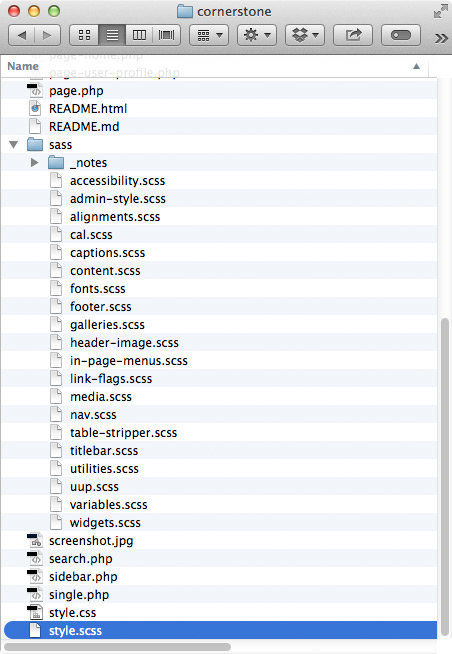Open the Dropbox toolbar menu
Viewport: 452px width, 654px height.
point(305,35)
